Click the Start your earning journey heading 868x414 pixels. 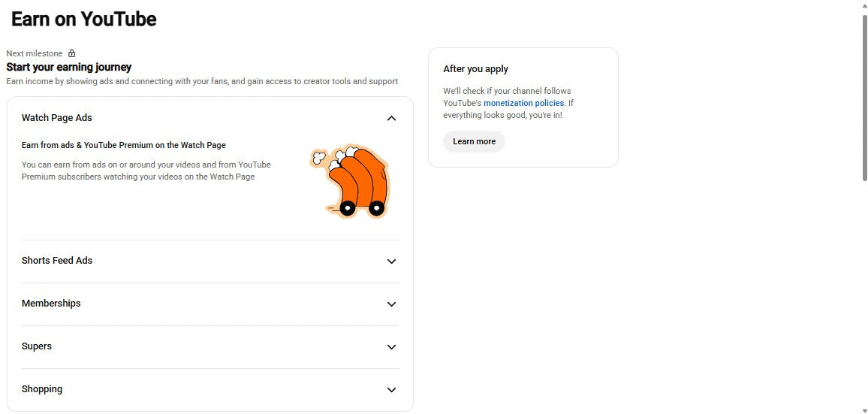68,67
